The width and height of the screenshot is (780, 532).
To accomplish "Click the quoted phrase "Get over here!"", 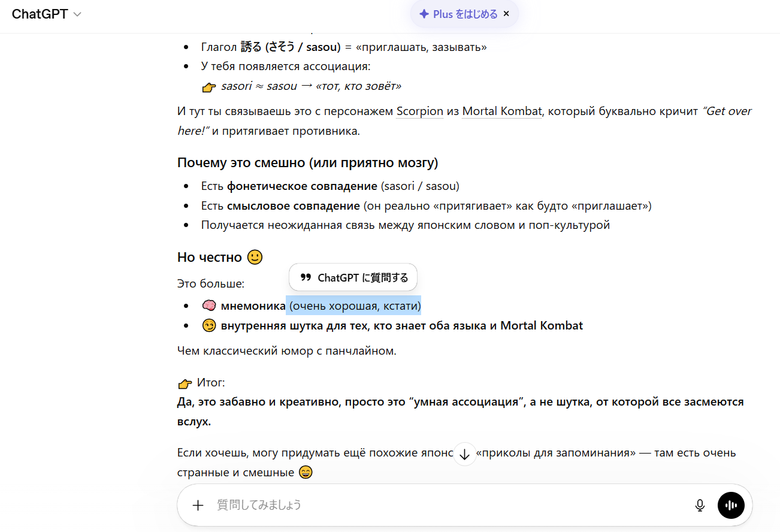I will coord(464,120).
